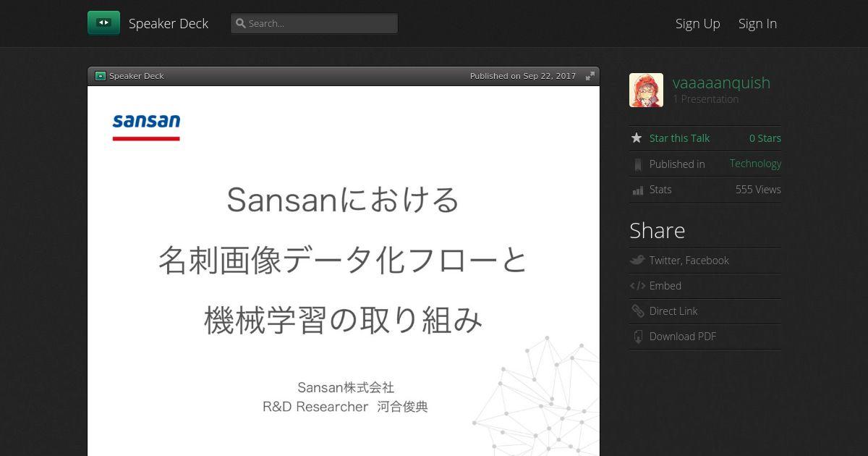Open the Embed option
This screenshot has height=456, width=868.
tap(665, 286)
